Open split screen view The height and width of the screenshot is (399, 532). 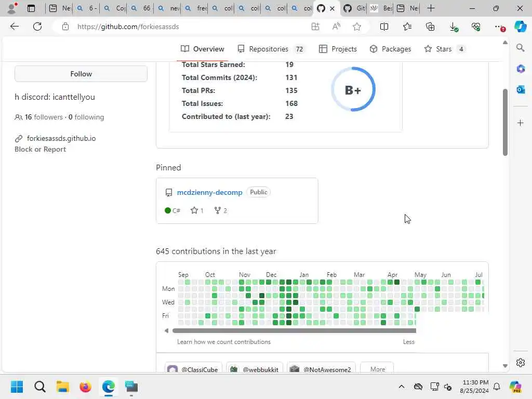pos(384,26)
